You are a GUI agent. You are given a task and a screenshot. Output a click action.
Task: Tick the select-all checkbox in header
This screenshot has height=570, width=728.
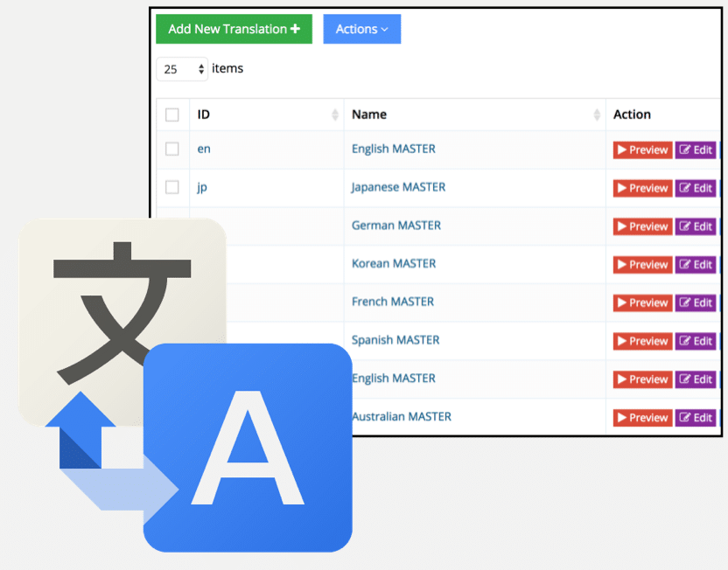[172, 115]
